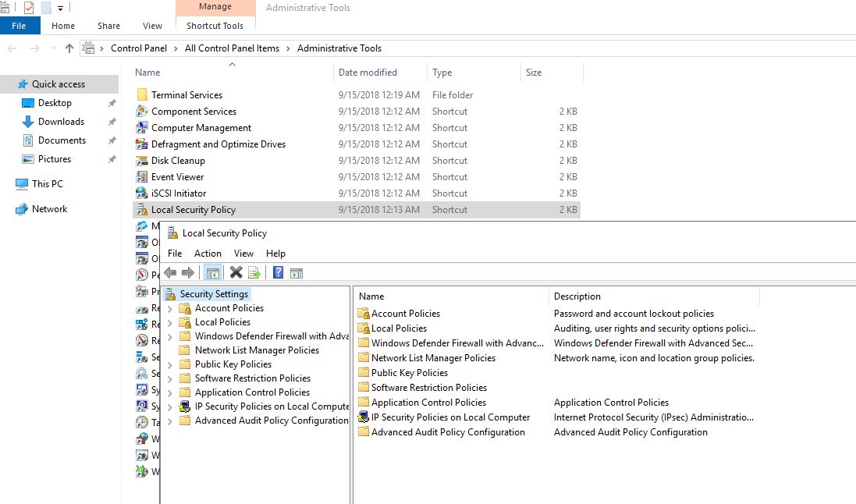This screenshot has height=504, width=856.
Task: Click the Export List toolbar icon
Action: click(254, 272)
